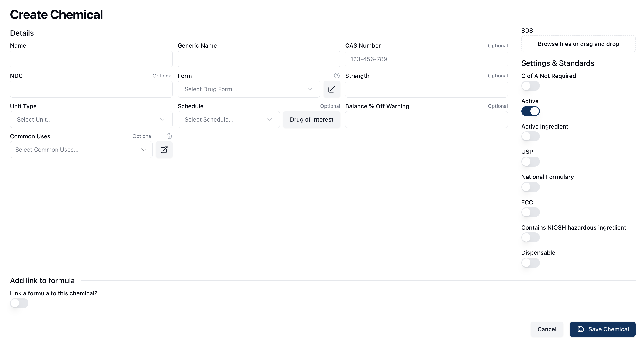Click the help icon beside Common Uses
This screenshot has height=345, width=644.
click(x=169, y=136)
